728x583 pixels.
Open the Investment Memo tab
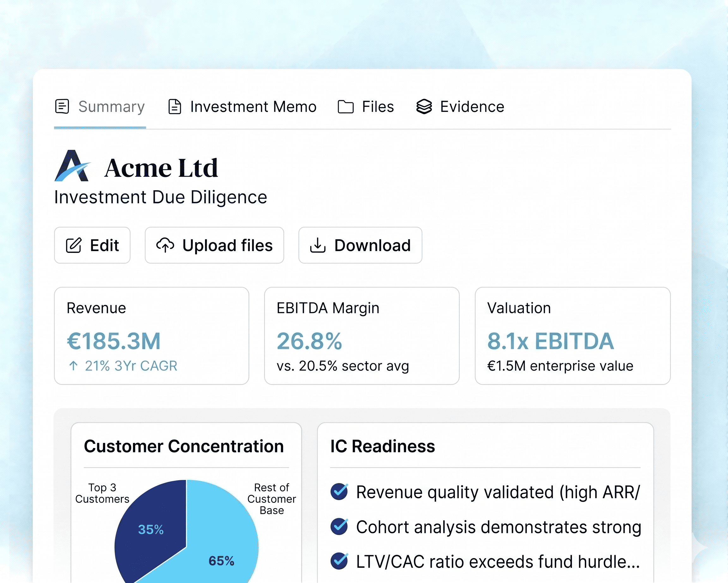(253, 107)
